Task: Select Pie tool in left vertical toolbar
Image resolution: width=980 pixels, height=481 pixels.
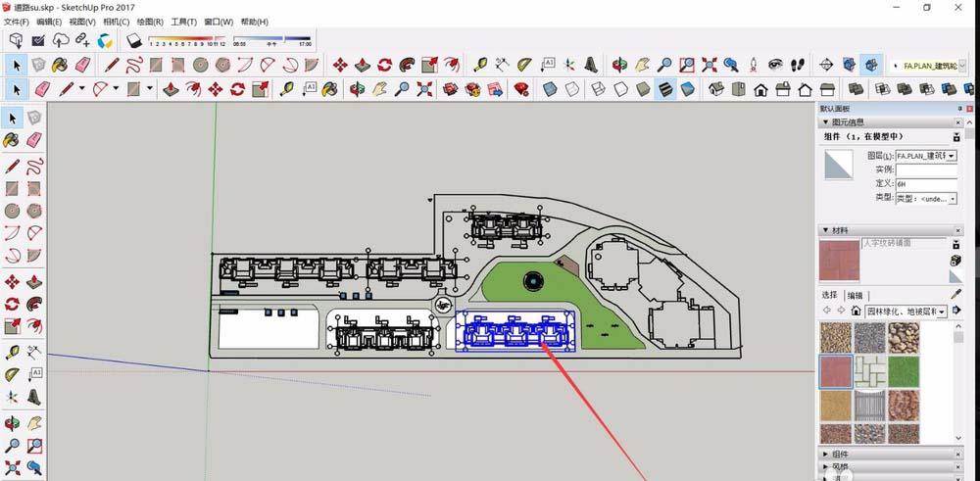Action: coord(34,256)
